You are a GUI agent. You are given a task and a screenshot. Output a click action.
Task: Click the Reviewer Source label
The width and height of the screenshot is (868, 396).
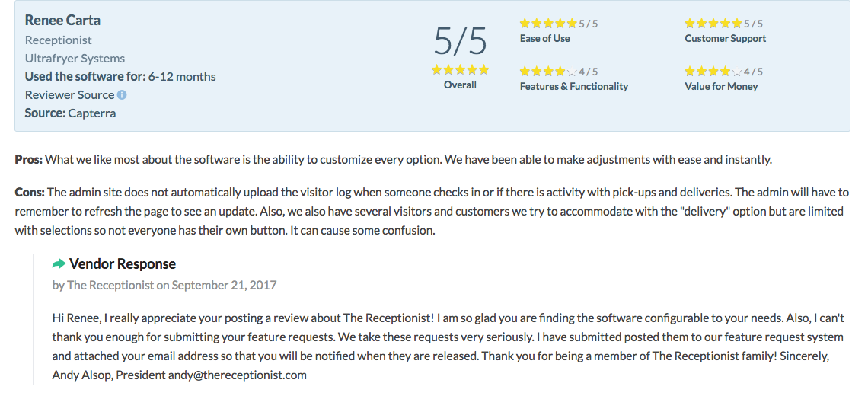tap(69, 94)
